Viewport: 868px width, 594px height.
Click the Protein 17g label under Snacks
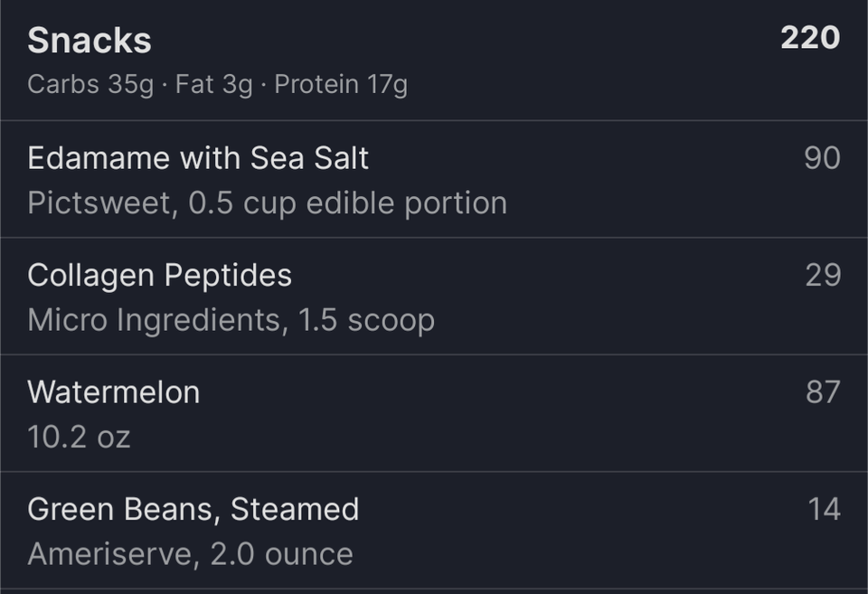pyautogui.click(x=341, y=85)
